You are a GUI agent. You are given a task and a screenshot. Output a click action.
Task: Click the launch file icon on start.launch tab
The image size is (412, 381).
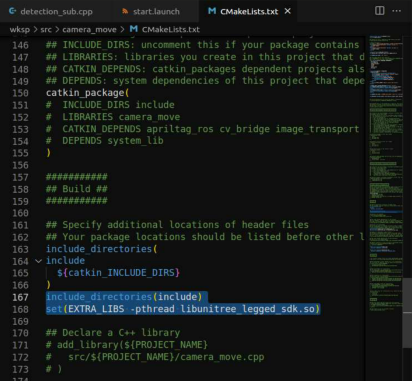(x=125, y=11)
